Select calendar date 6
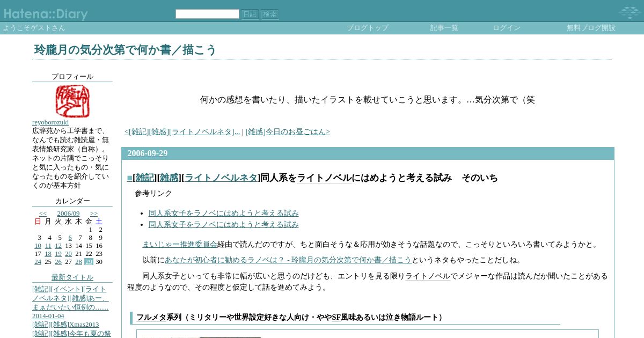Screen dimensions: 644x338 coord(70,238)
